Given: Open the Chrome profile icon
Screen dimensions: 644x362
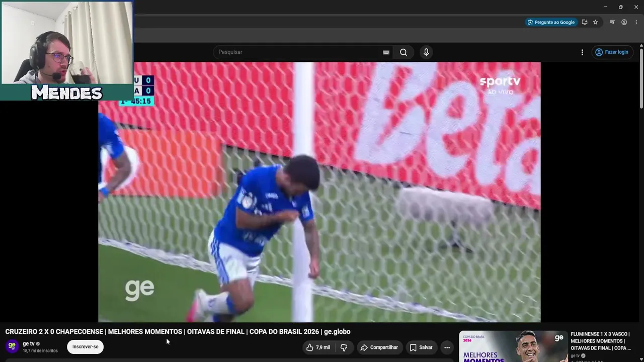Looking at the screenshot, I should tap(624, 22).
